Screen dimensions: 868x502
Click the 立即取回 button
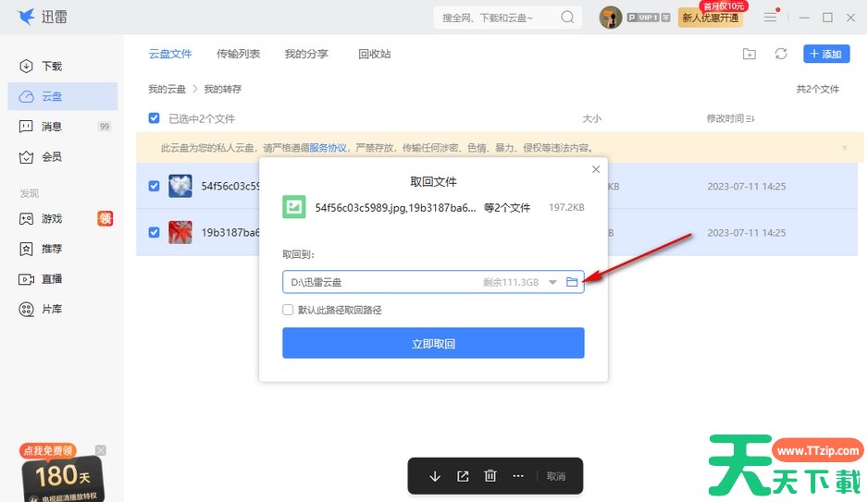coord(433,344)
